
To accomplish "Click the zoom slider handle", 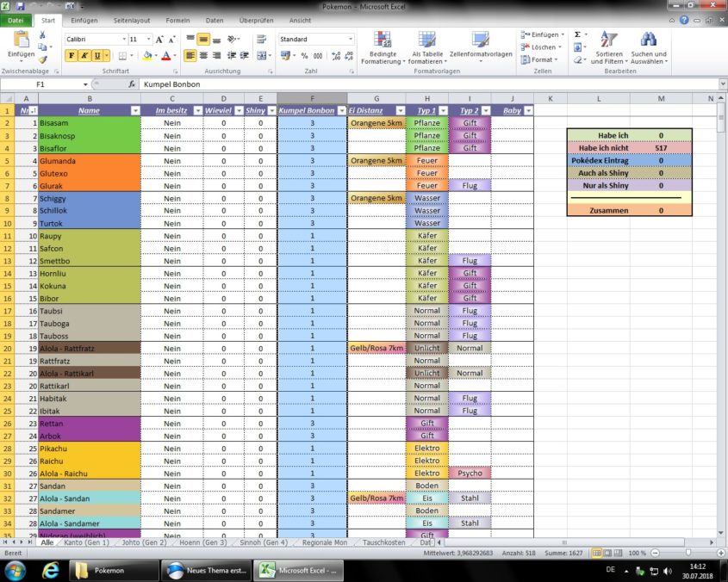I will [x=688, y=553].
